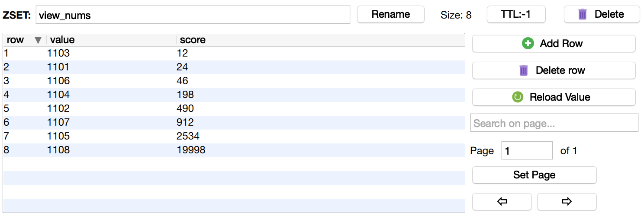Click the Delete key button
This screenshot has width=644, height=216.
coord(602,14)
